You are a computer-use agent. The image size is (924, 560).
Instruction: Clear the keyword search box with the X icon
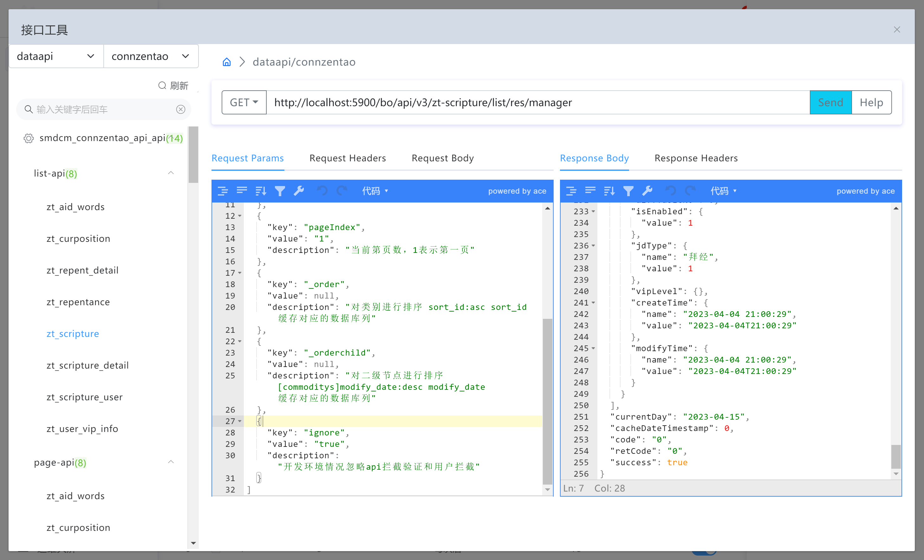(x=181, y=109)
